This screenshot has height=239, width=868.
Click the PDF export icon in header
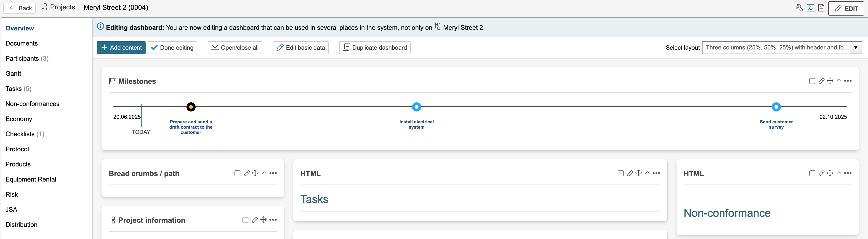pyautogui.click(x=821, y=8)
